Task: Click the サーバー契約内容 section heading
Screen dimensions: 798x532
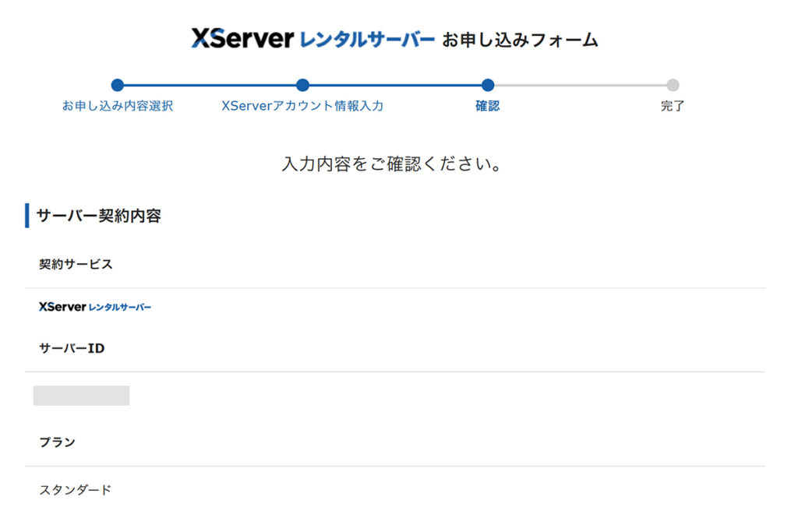Action: click(99, 216)
